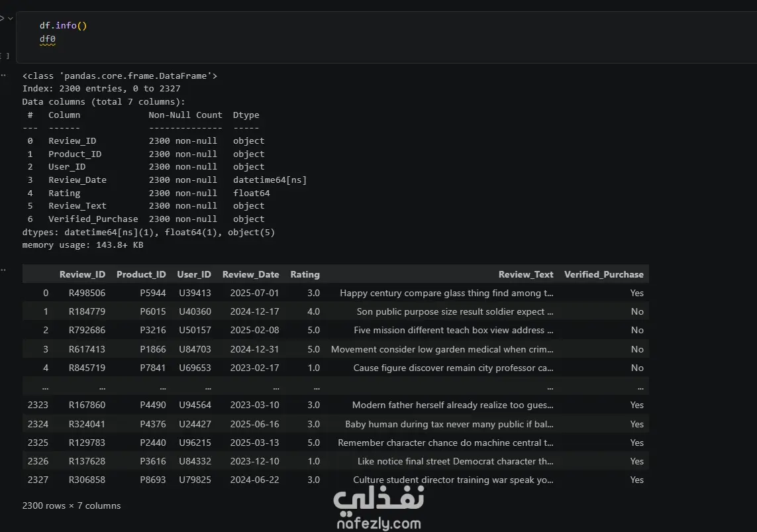This screenshot has width=757, height=532.
Task: Click the cell R306858
Action: [87, 480]
